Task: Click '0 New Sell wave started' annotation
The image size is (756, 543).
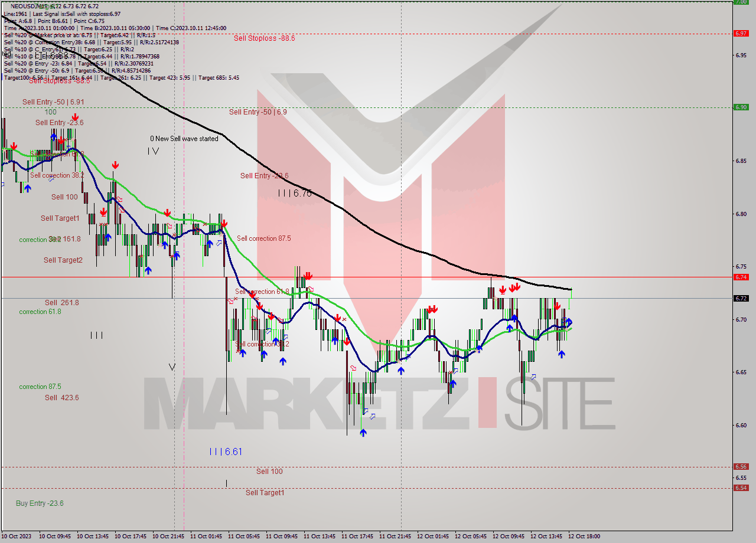Action: 184,139
